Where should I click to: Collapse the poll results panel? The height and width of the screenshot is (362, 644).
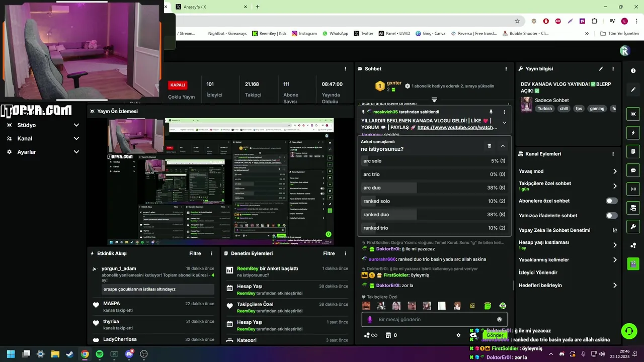(502, 146)
